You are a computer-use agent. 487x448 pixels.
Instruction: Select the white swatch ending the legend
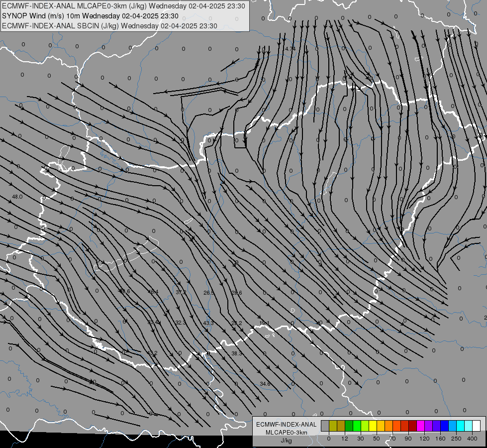477,426
